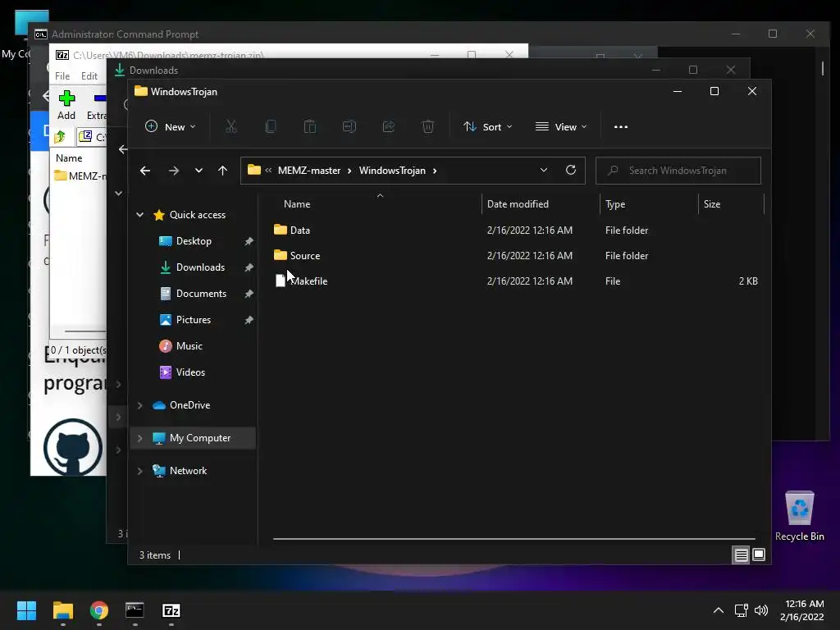Open the New item dropdown
The height and width of the screenshot is (630, 840).
click(x=171, y=127)
